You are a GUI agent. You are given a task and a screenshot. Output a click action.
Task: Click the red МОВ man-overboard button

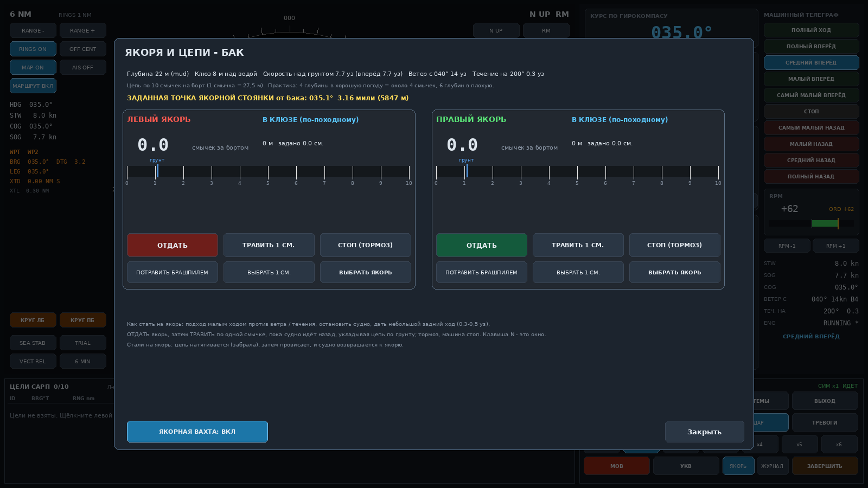point(617,466)
